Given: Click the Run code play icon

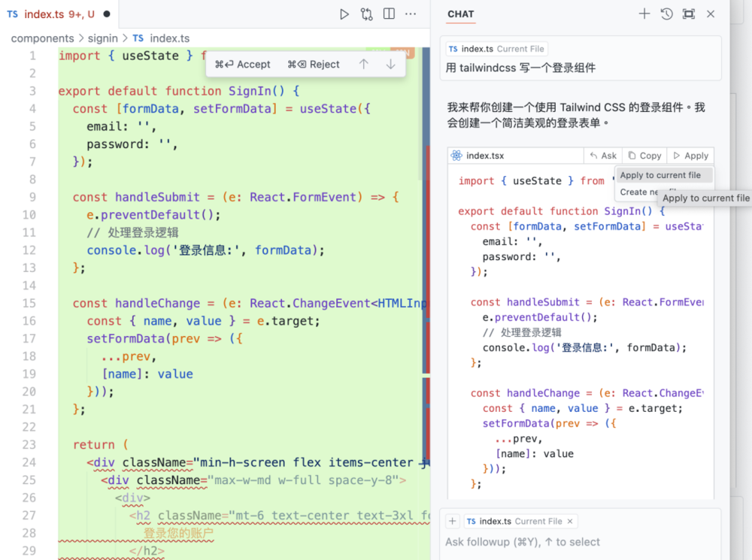Looking at the screenshot, I should (344, 14).
